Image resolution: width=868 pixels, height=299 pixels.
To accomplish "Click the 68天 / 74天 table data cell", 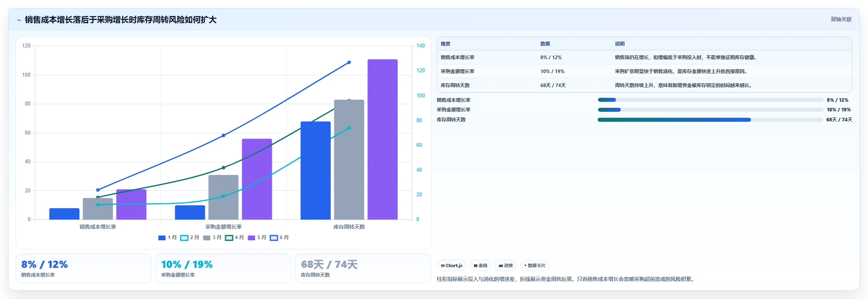I will point(553,85).
